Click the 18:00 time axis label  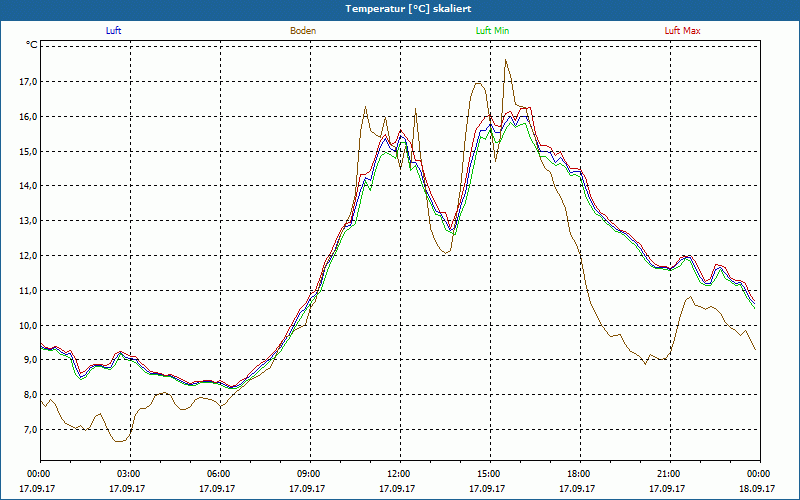578,473
